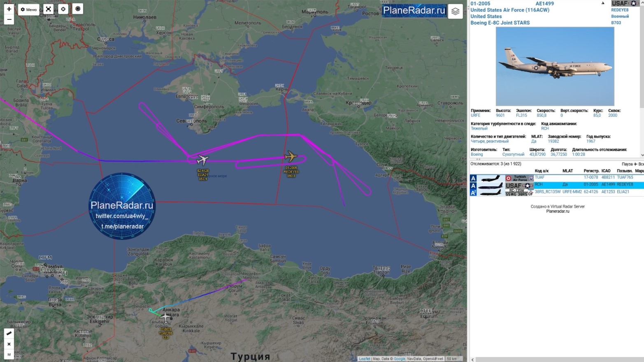Click the manufacturer value Boeing

click(x=477, y=155)
